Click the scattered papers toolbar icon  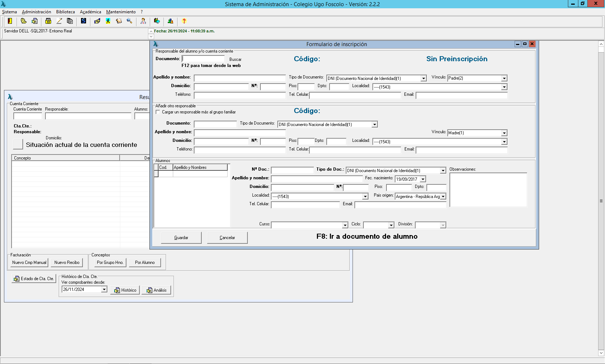tap(119, 21)
